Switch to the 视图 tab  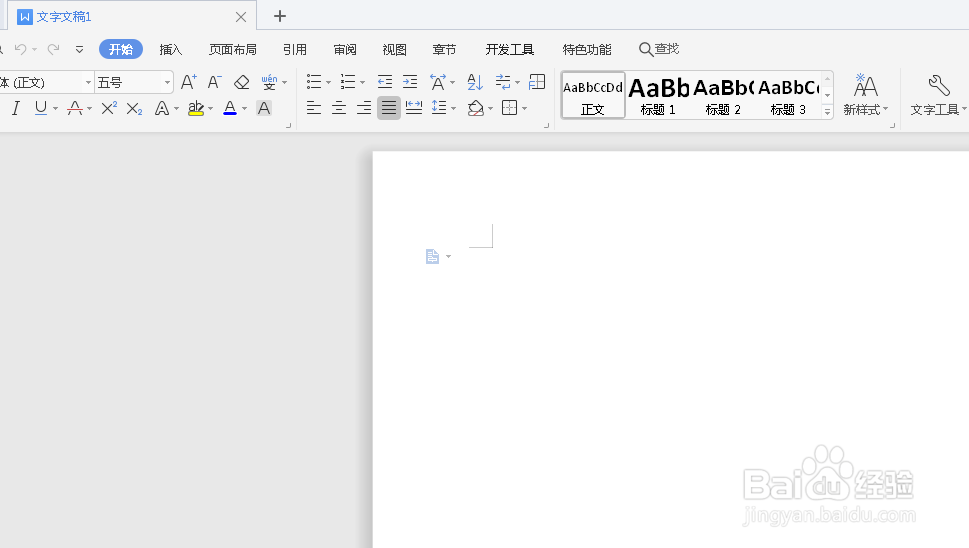394,49
